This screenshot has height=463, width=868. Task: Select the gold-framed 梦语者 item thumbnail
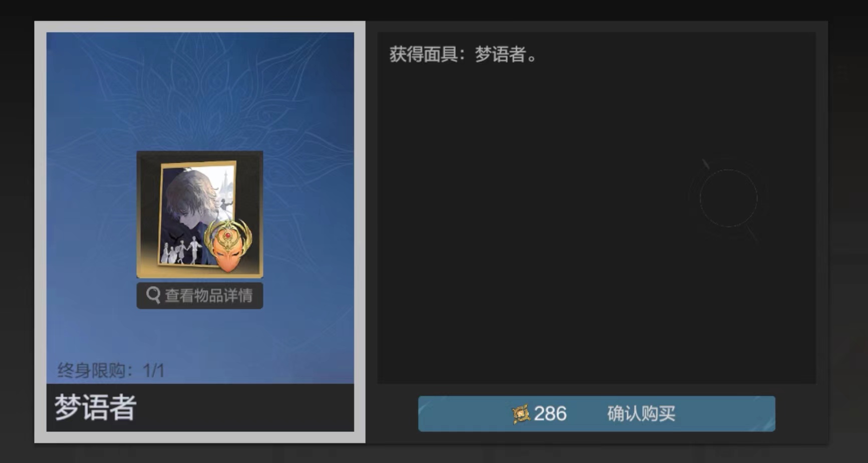click(x=200, y=214)
